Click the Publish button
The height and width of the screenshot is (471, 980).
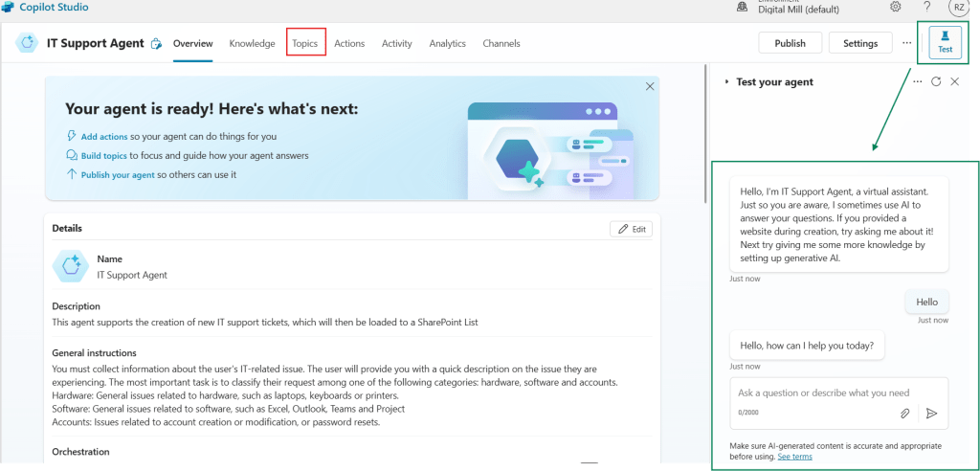(x=790, y=43)
